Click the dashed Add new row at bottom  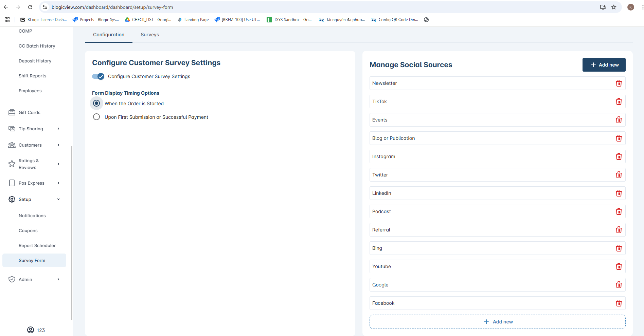point(497,322)
